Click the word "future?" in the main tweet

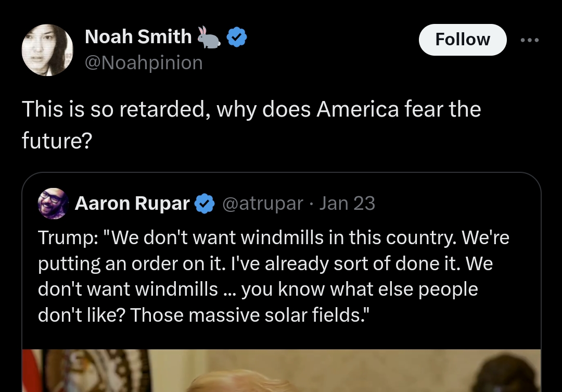(57, 140)
